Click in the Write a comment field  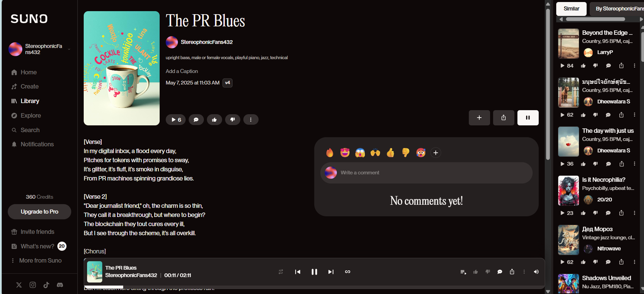pyautogui.click(x=426, y=173)
